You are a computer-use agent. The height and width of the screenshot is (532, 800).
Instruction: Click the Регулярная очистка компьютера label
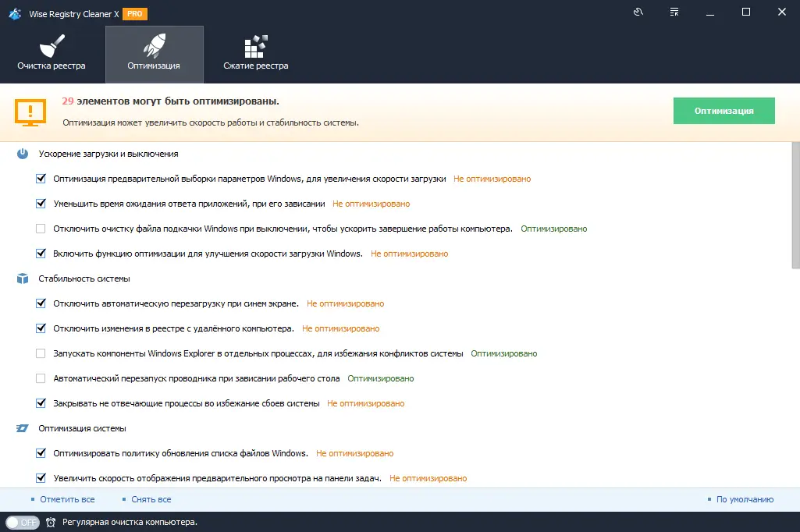click(130, 523)
